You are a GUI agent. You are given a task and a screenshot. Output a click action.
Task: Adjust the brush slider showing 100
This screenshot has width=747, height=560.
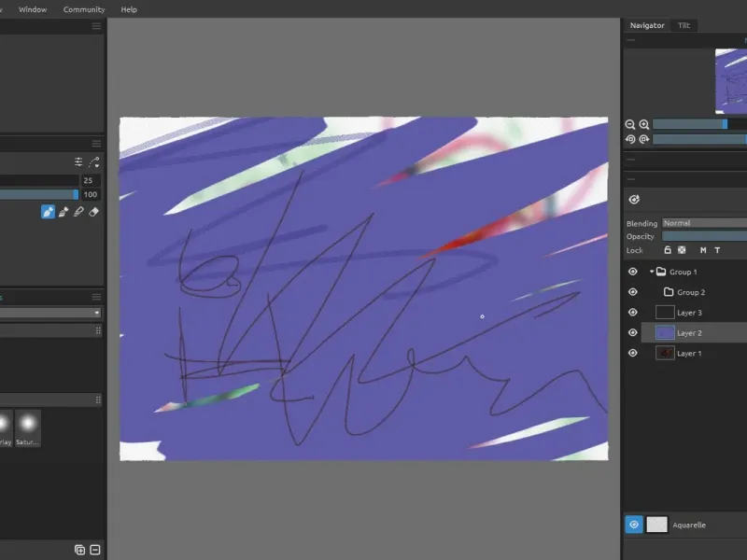39,194
